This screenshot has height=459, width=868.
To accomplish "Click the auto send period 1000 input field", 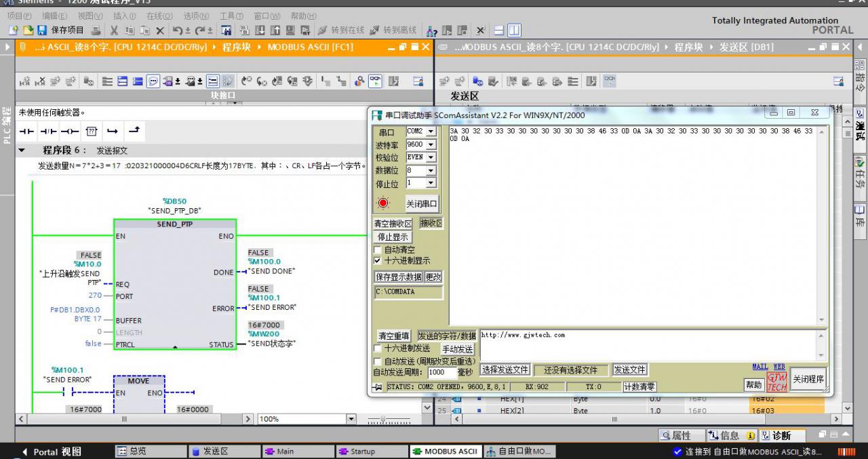I will click(x=442, y=372).
